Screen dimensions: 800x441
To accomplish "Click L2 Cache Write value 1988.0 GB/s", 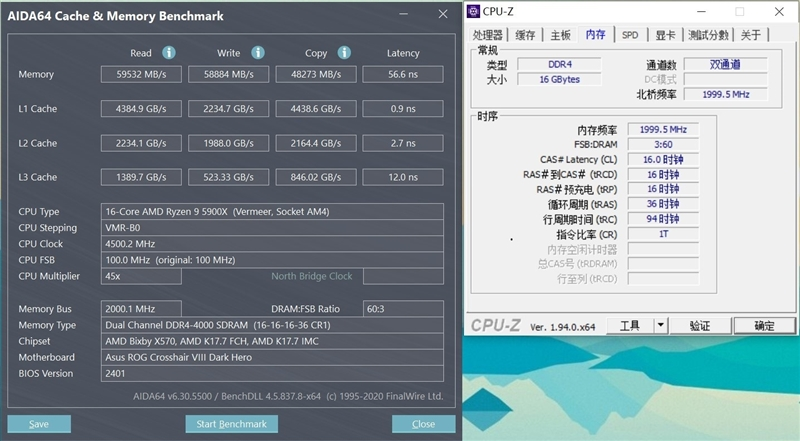I will pos(229,143).
